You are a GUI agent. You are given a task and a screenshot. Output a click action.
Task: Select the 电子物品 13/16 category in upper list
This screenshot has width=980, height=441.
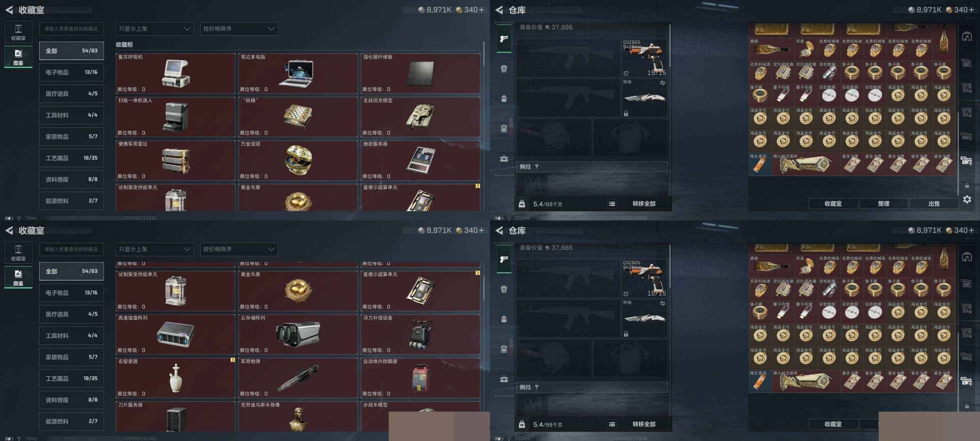tap(72, 72)
